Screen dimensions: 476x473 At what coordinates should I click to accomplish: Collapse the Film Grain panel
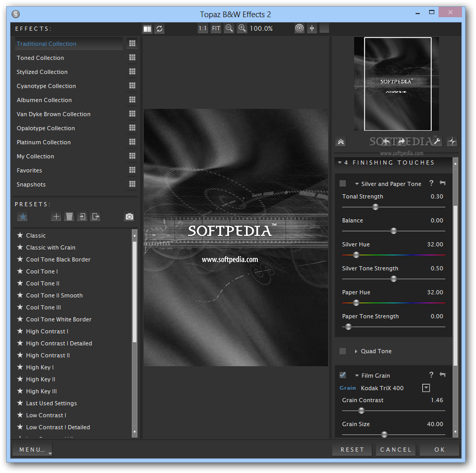[x=357, y=376]
